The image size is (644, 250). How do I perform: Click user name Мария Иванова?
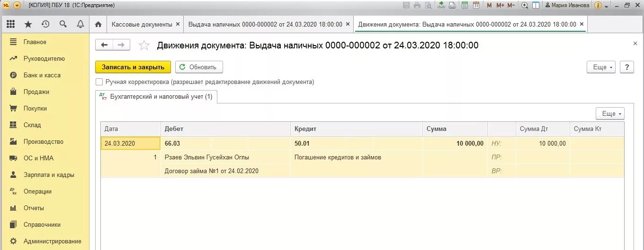point(567,5)
